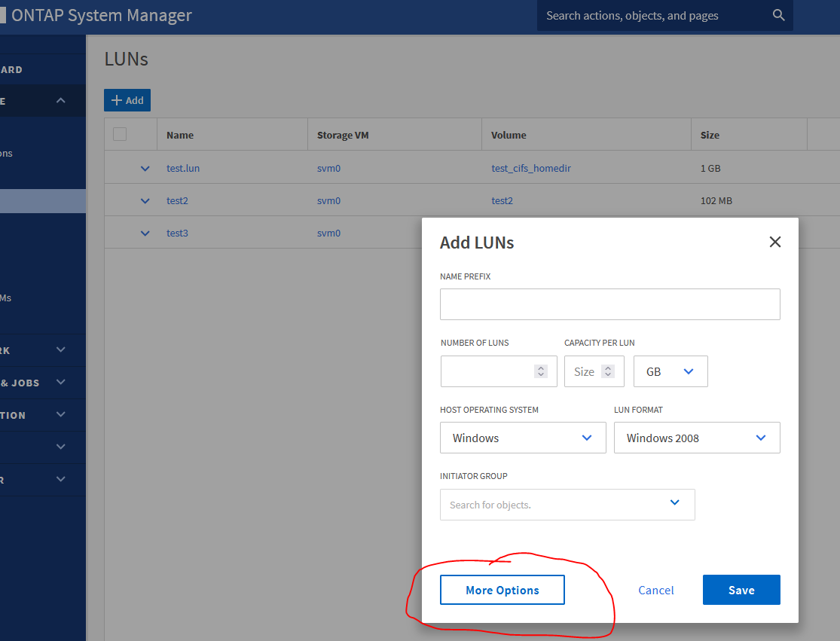This screenshot has height=641, width=840.
Task: Save the new LUN settings
Action: pos(741,590)
